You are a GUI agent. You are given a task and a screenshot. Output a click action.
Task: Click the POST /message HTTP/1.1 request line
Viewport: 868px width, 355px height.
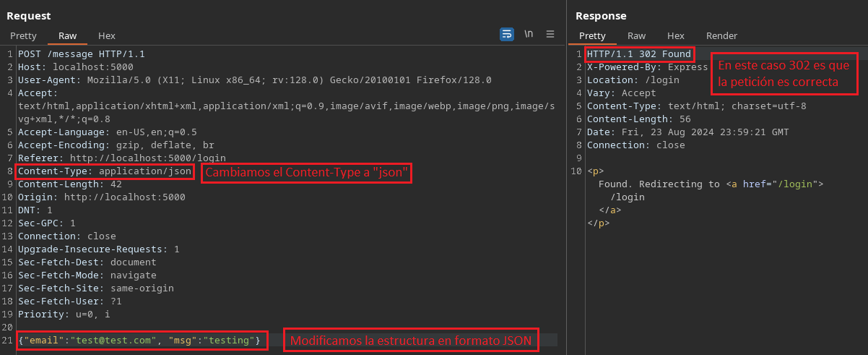[x=81, y=54]
